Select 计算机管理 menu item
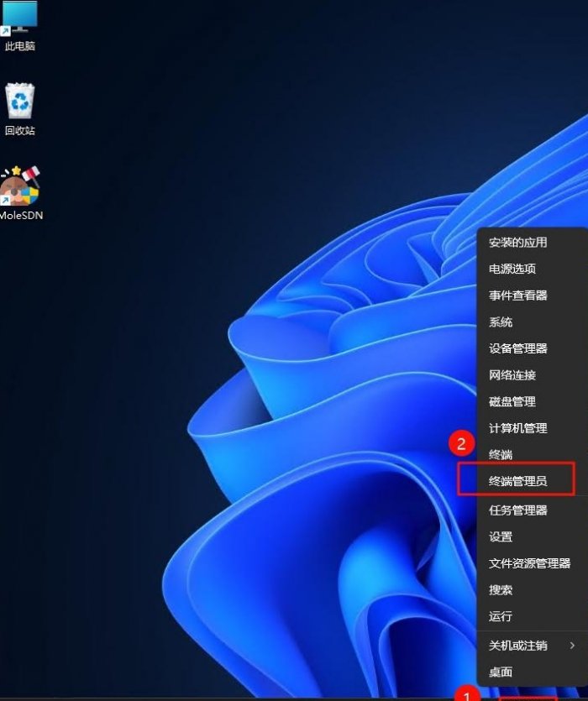Image resolution: width=588 pixels, height=701 pixels. [x=517, y=428]
